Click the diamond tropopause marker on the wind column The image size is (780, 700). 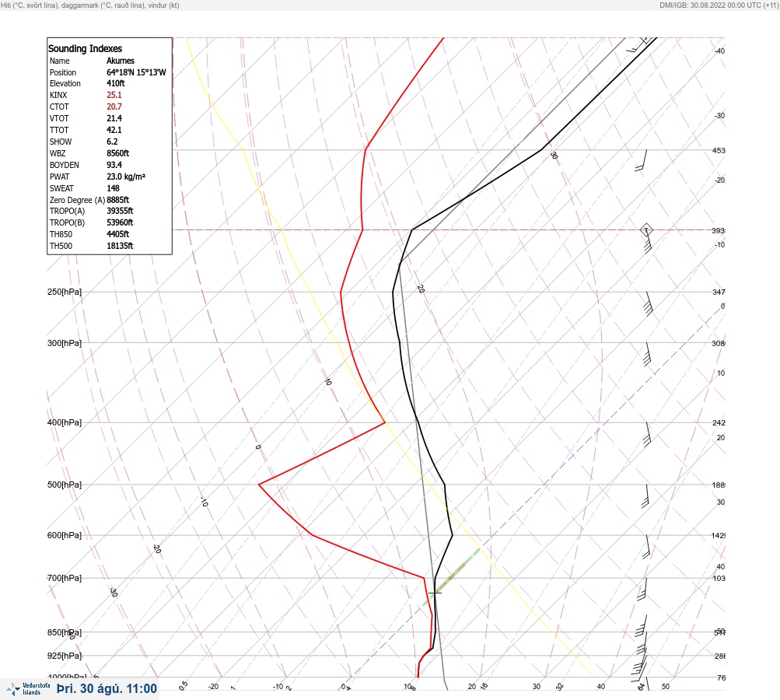[x=646, y=230]
